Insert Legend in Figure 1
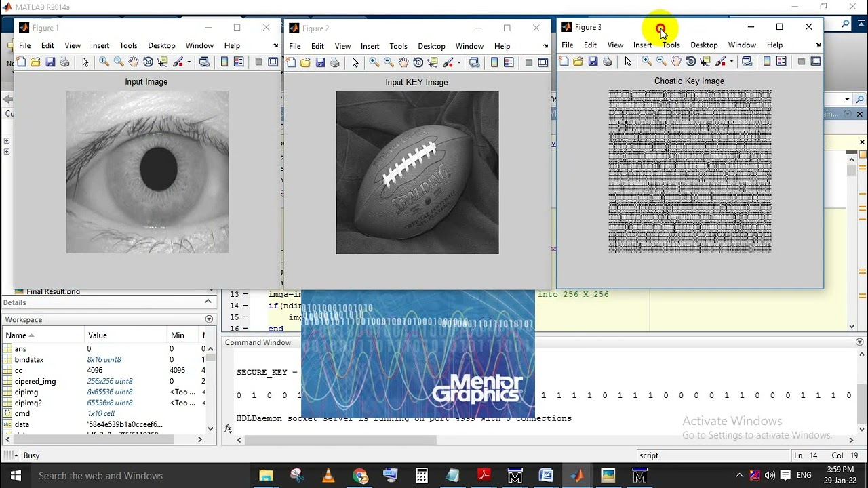This screenshot has height=488, width=868. (x=239, y=62)
